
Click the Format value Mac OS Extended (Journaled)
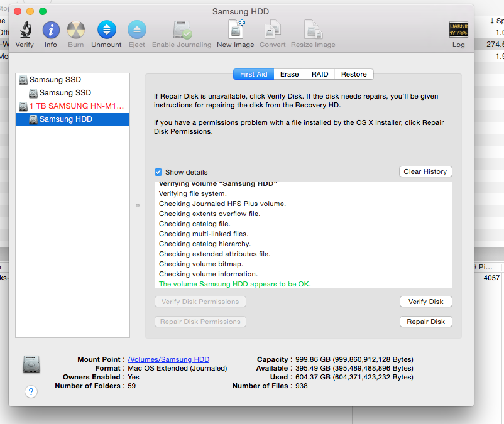(x=177, y=368)
